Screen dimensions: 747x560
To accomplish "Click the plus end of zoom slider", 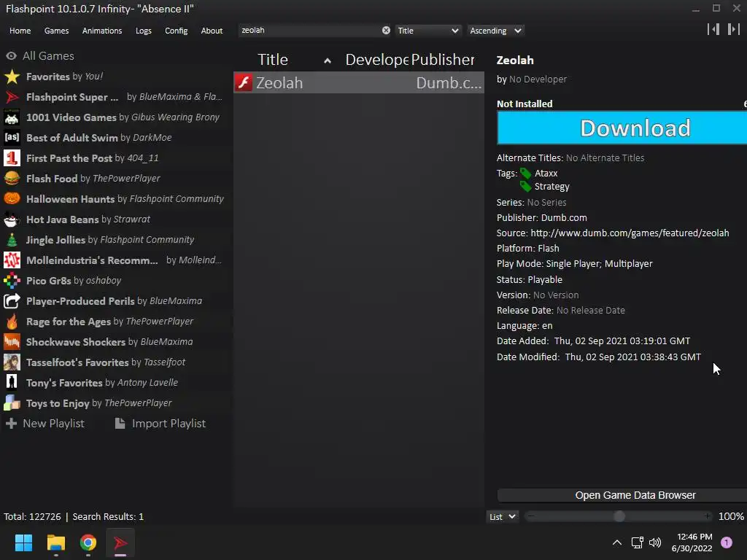I will point(708,516).
